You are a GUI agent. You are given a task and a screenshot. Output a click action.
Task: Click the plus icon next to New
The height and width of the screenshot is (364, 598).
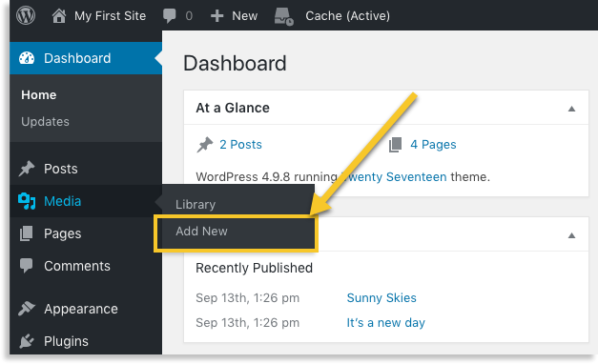(x=217, y=16)
